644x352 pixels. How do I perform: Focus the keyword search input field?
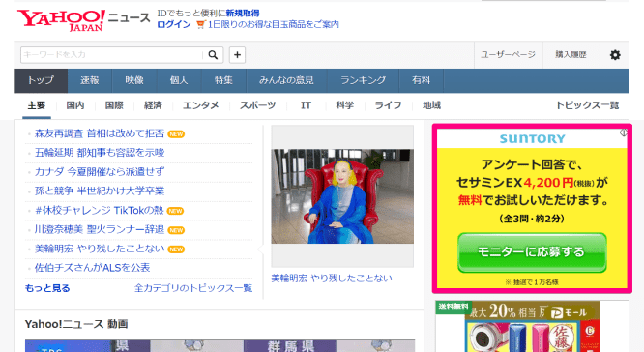coord(112,55)
